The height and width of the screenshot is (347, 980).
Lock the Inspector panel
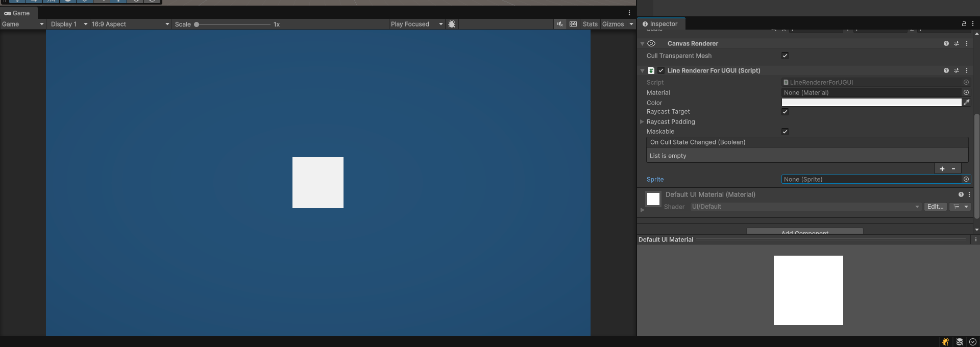pyautogui.click(x=964, y=23)
